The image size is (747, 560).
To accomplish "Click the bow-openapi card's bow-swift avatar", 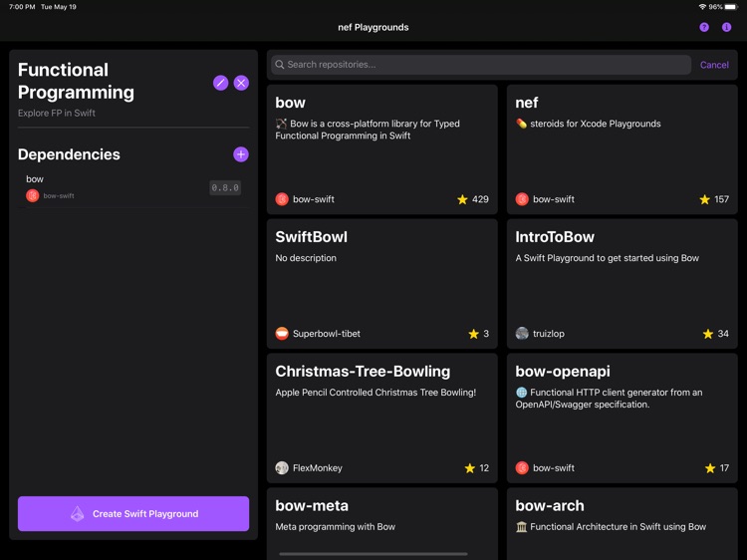I will click(522, 468).
